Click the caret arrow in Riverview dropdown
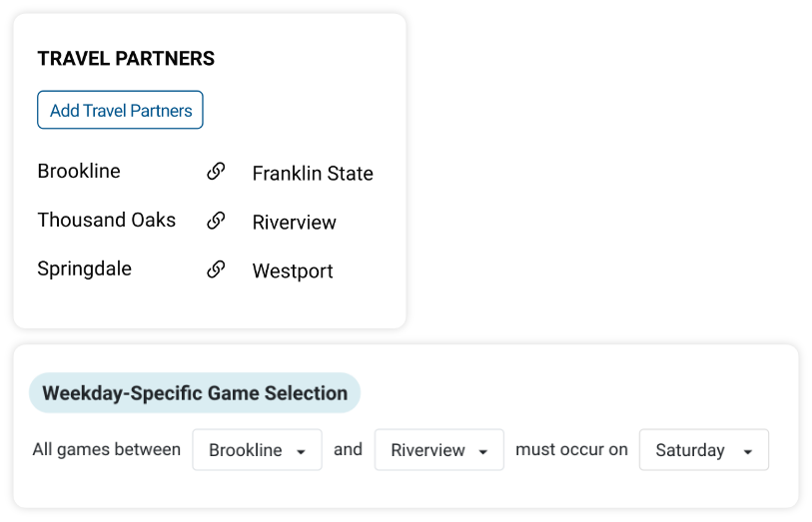This screenshot has width=812, height=522. [x=483, y=452]
